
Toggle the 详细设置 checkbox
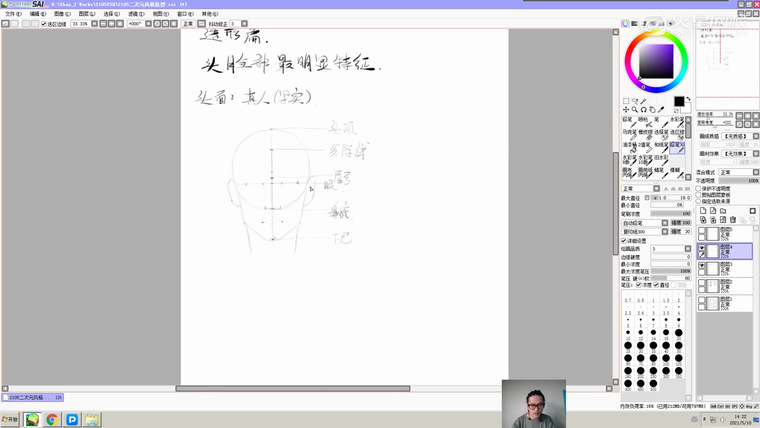click(624, 241)
